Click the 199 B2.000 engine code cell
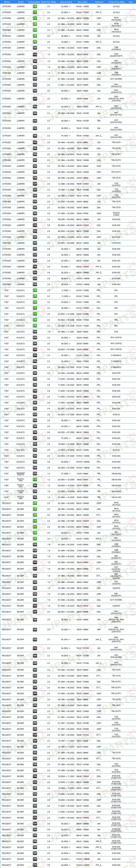This screenshot has height=868, width=136. pyautogui.click(x=116, y=474)
